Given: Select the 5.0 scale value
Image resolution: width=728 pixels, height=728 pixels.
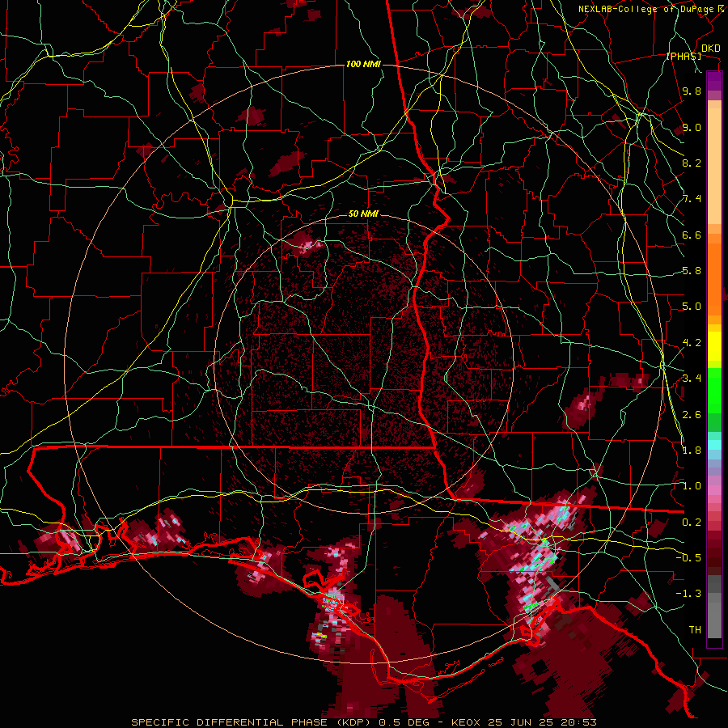Looking at the screenshot, I should (692, 307).
